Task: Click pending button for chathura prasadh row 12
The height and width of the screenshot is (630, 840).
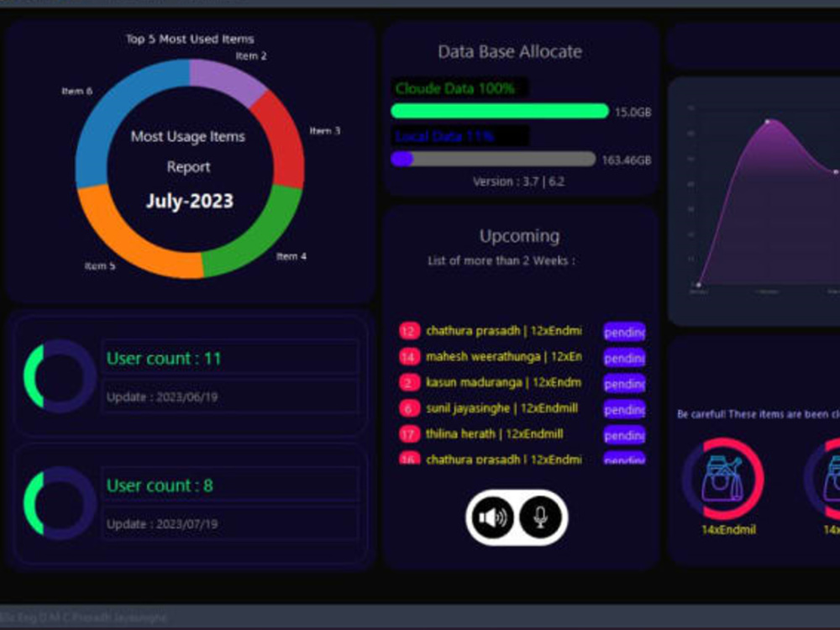Action: pyautogui.click(x=624, y=332)
